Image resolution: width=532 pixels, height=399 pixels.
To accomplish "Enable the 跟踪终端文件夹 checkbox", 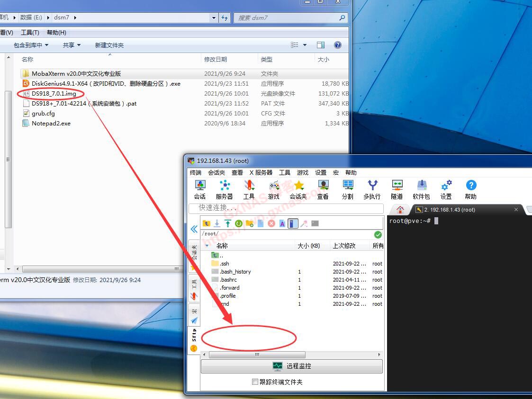I will pos(254,381).
